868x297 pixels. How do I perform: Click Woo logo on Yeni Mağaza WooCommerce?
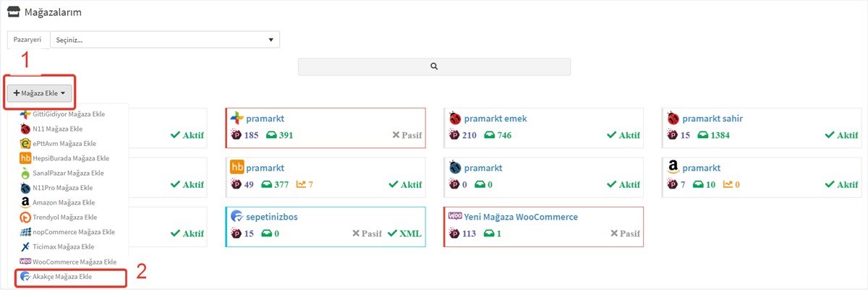coord(456,216)
